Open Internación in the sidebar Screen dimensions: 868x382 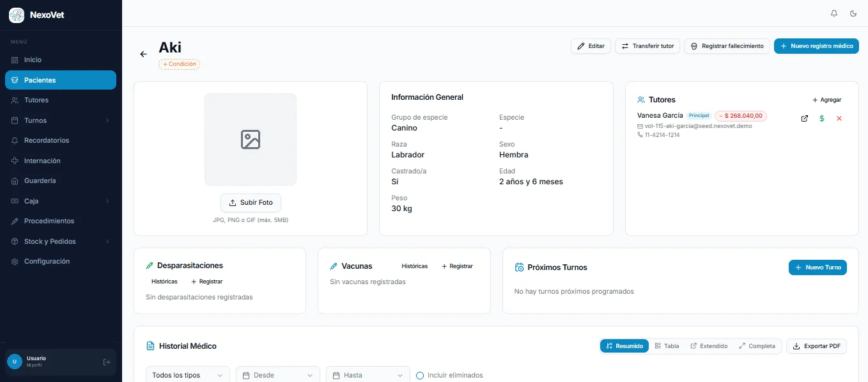coord(61,161)
